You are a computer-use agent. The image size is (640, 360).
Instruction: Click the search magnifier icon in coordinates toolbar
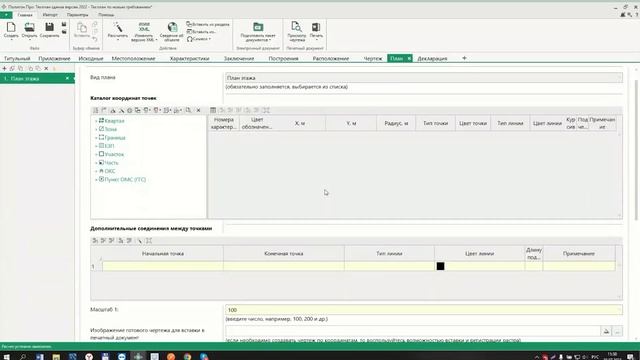pyautogui.click(x=188, y=110)
